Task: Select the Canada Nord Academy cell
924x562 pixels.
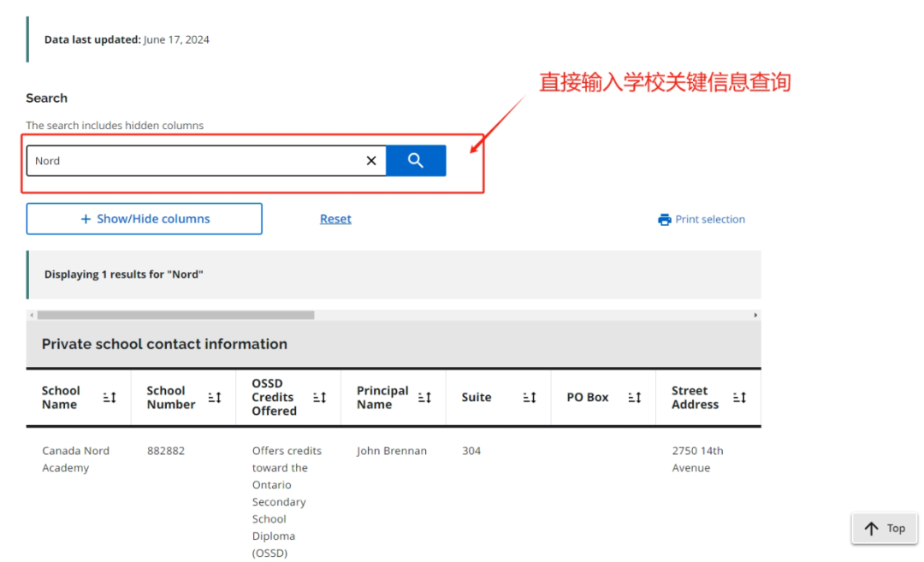Action: [75, 458]
